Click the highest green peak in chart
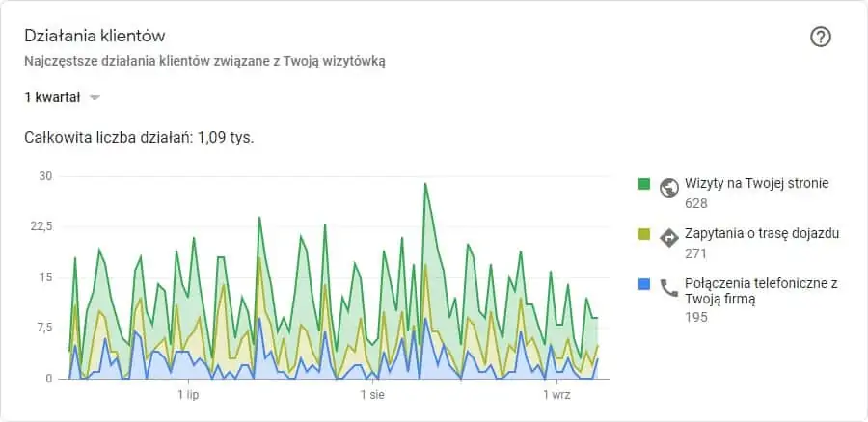The image size is (868, 422). click(425, 184)
